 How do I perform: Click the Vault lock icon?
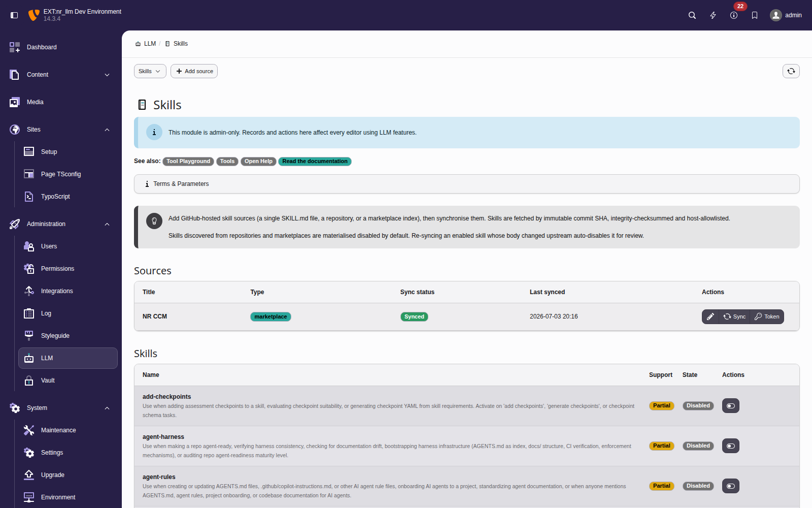[29, 380]
